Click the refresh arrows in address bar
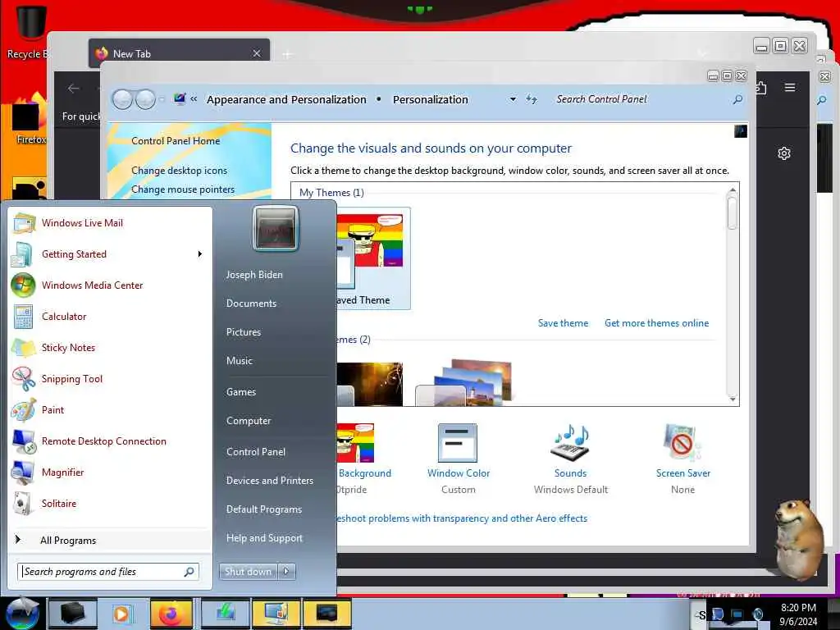The height and width of the screenshot is (630, 840). click(531, 99)
